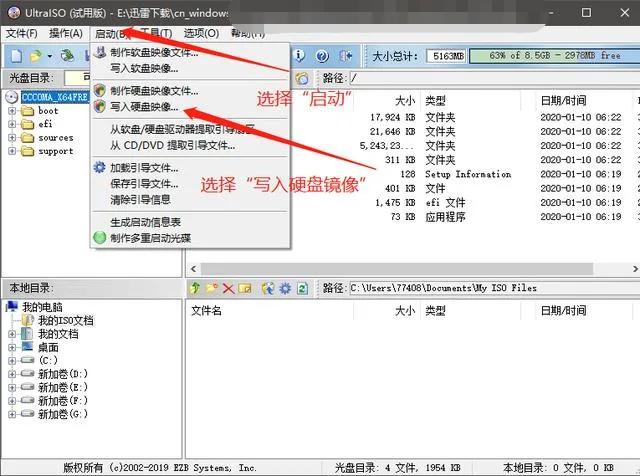Click the 我的ISO文档 folder icon
640x476 pixels.
tap(27, 320)
